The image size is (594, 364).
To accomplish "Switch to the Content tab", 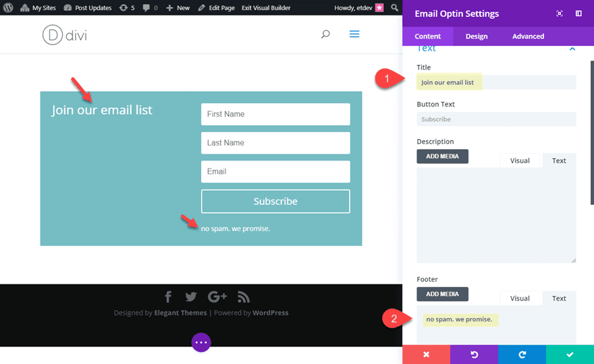I will 428,36.
